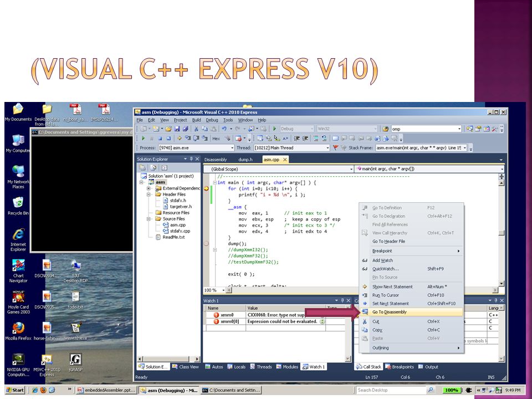The width and height of the screenshot is (532, 399).
Task: Open the jGRASP desktop shortcut
Action: (x=75, y=362)
